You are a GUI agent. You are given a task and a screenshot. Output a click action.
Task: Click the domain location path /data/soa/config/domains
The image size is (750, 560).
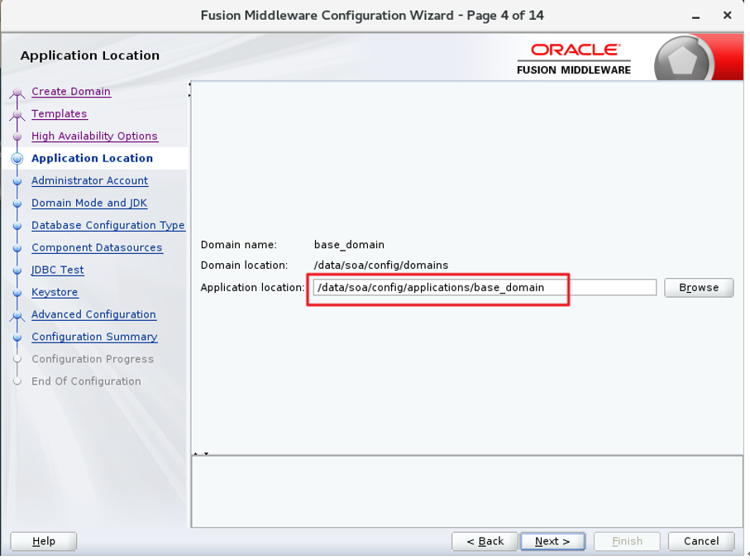(381, 266)
